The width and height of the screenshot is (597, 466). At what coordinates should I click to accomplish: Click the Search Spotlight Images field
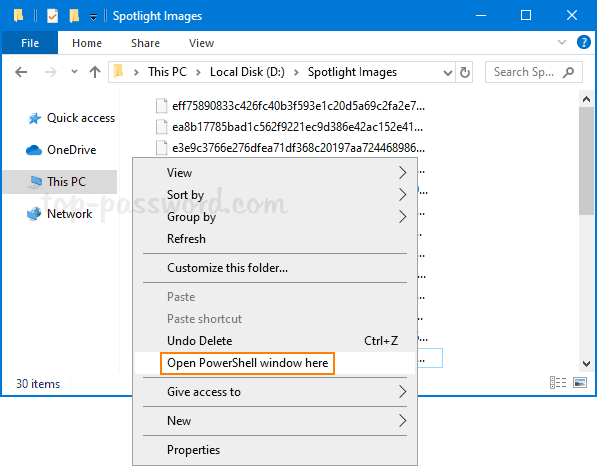click(533, 72)
